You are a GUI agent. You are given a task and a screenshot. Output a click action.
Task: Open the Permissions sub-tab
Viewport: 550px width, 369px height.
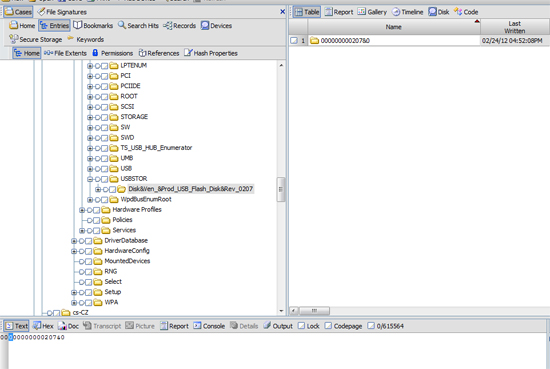113,53
